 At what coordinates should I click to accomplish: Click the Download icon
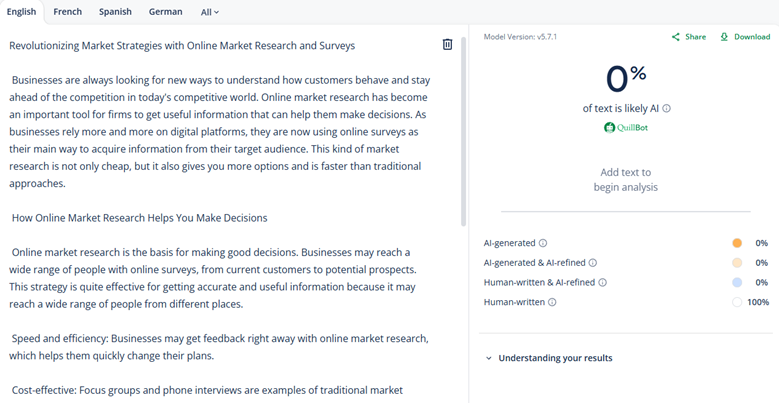pyautogui.click(x=724, y=37)
